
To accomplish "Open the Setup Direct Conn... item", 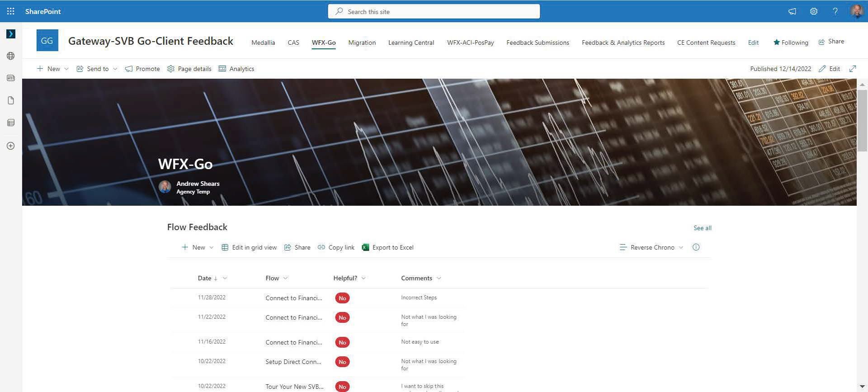I will point(293,362).
